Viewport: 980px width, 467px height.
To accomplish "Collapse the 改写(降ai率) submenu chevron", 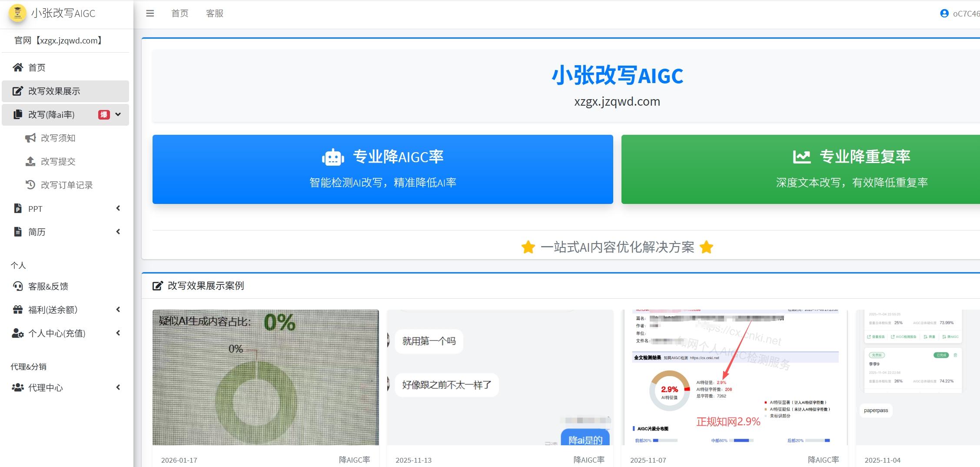I will (118, 114).
